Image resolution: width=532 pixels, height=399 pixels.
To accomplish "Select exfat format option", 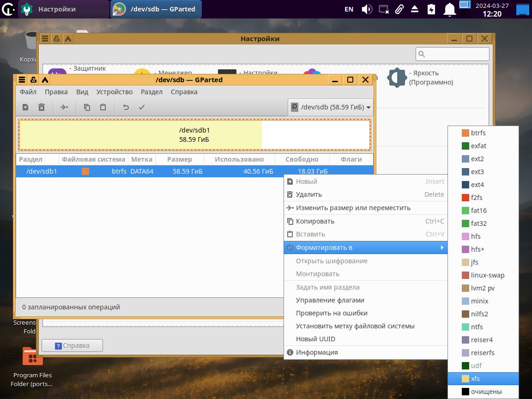I will [x=483, y=146].
